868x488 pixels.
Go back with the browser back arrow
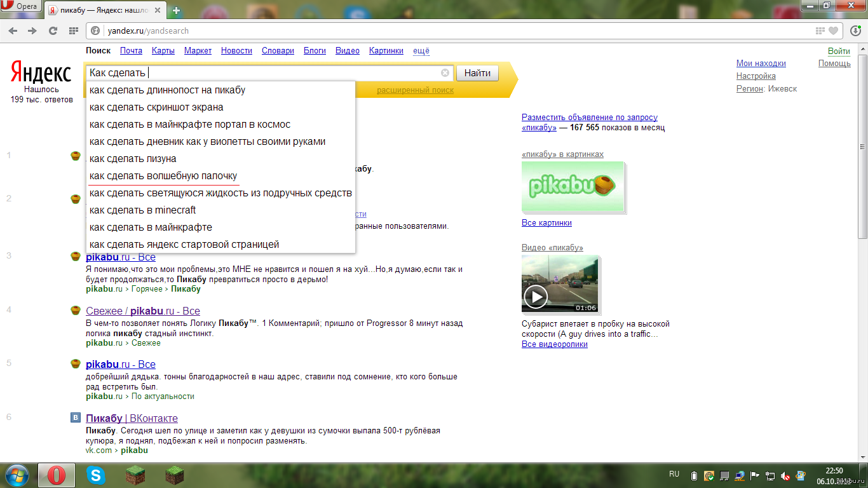pyautogui.click(x=13, y=30)
